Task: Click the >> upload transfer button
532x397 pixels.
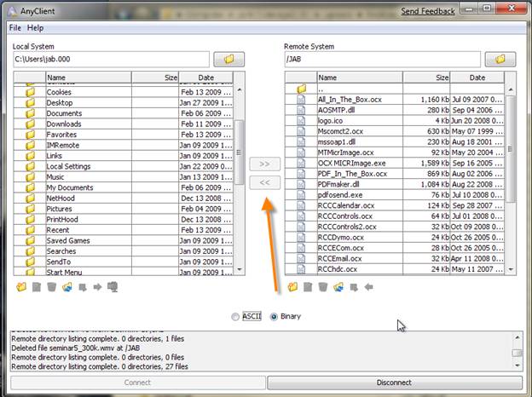Action: 264,164
